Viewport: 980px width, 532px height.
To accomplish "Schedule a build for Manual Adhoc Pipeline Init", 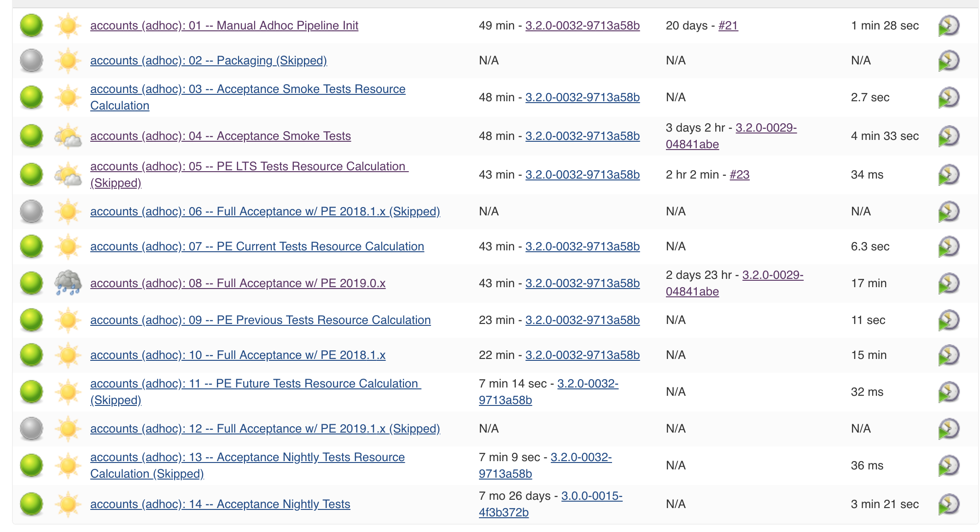I will pyautogui.click(x=949, y=26).
